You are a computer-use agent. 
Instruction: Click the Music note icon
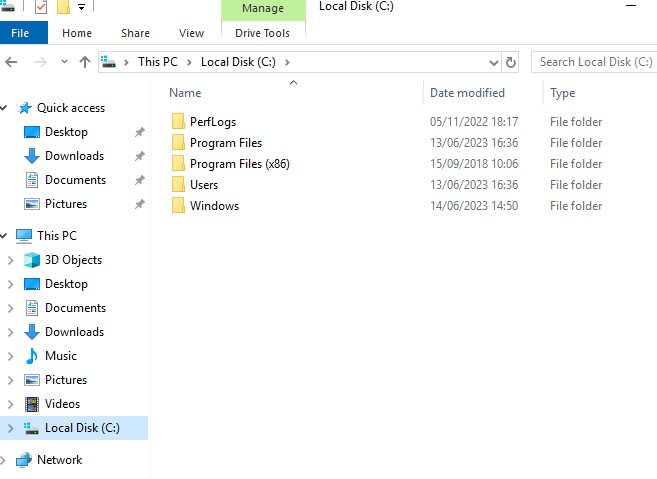coord(32,356)
